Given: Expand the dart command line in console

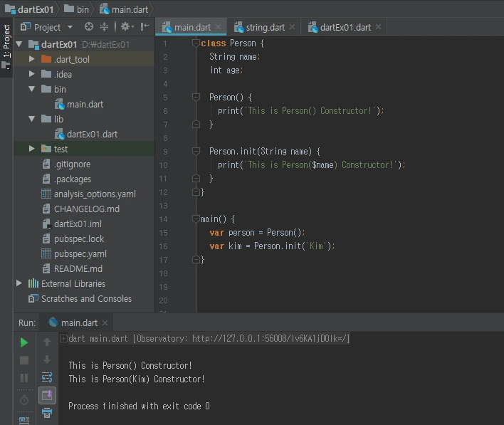Looking at the screenshot, I should [63, 339].
